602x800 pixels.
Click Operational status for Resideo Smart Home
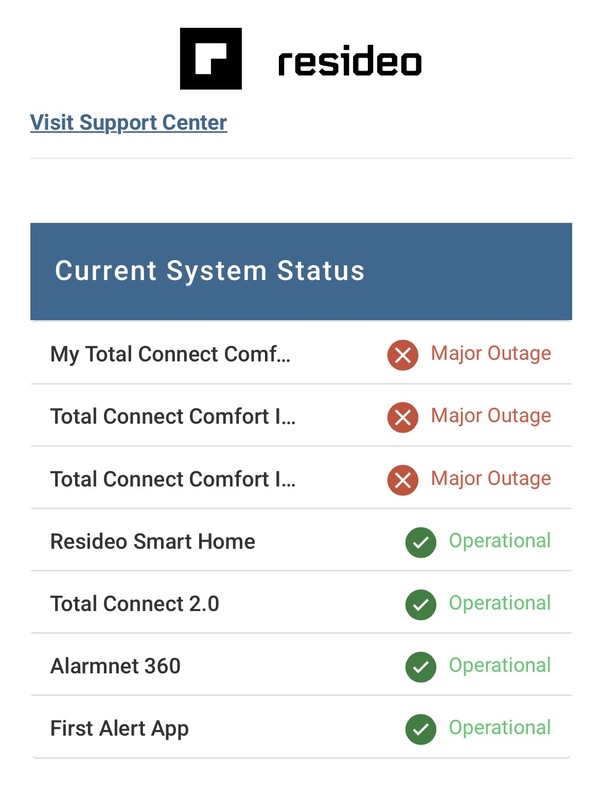pos(500,541)
